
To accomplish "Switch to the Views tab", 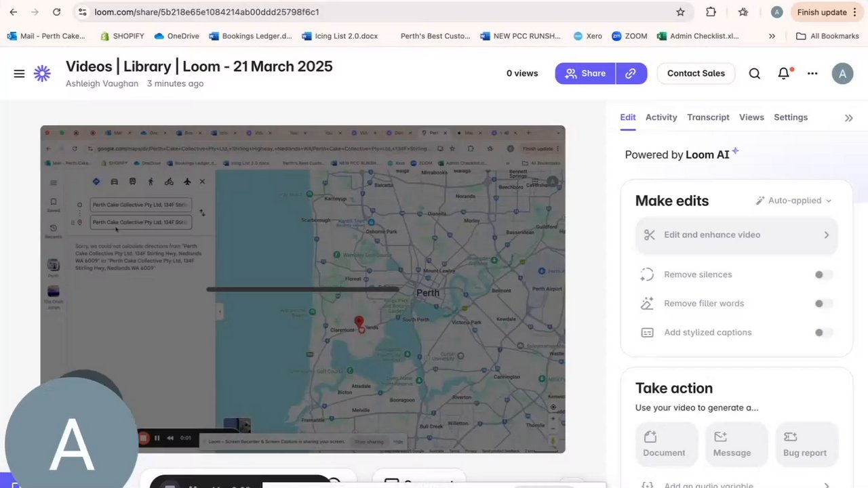I will coord(751,117).
